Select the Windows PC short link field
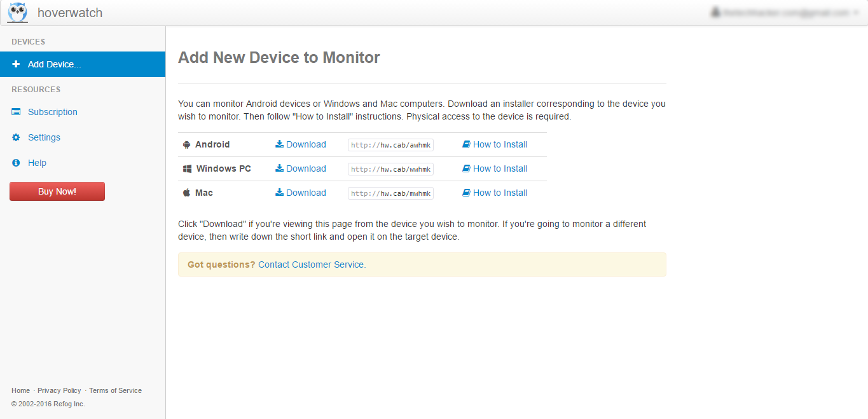 390,169
